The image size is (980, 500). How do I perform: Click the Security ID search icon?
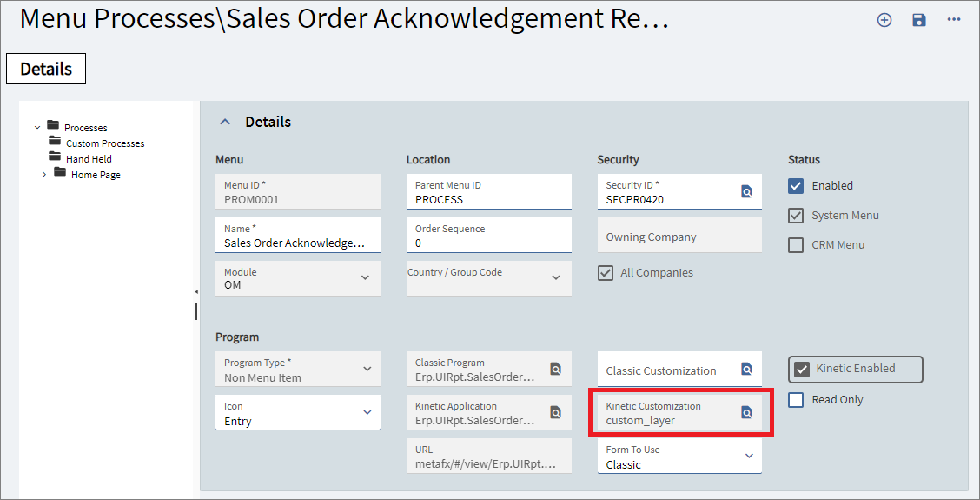click(x=746, y=191)
